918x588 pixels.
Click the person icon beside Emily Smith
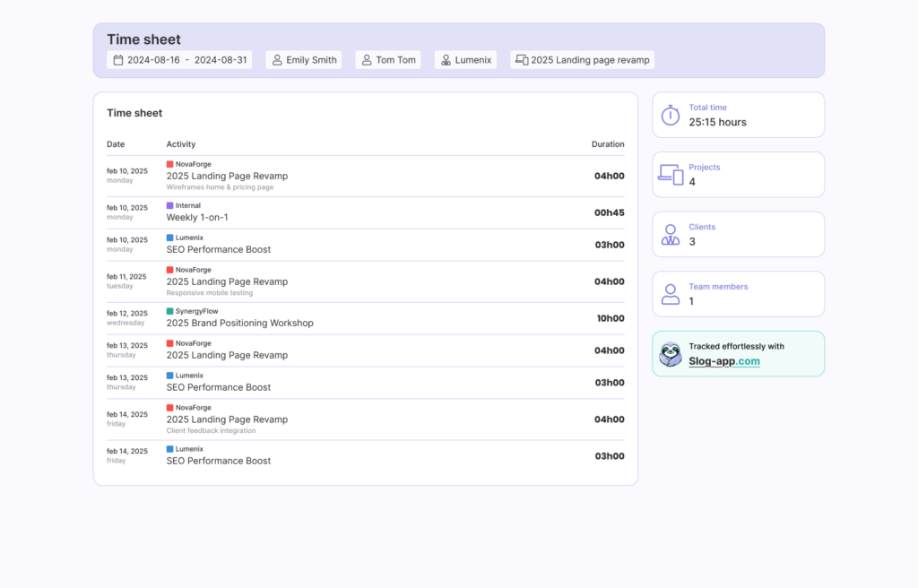276,60
